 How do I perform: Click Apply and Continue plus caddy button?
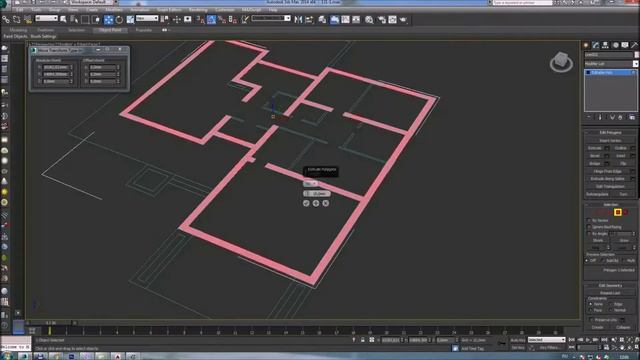click(x=316, y=203)
